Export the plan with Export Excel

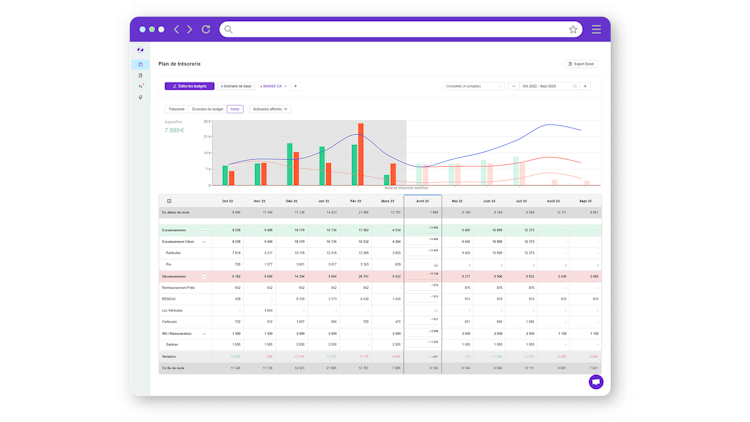pos(581,64)
